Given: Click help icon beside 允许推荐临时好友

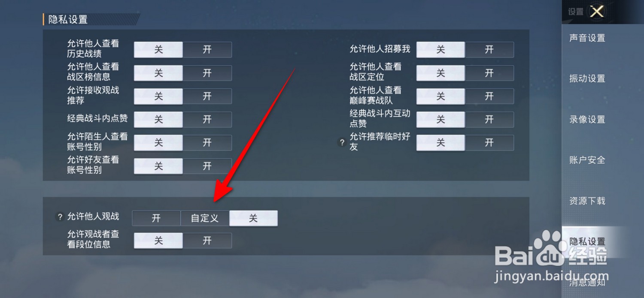Looking at the screenshot, I should tap(342, 142).
